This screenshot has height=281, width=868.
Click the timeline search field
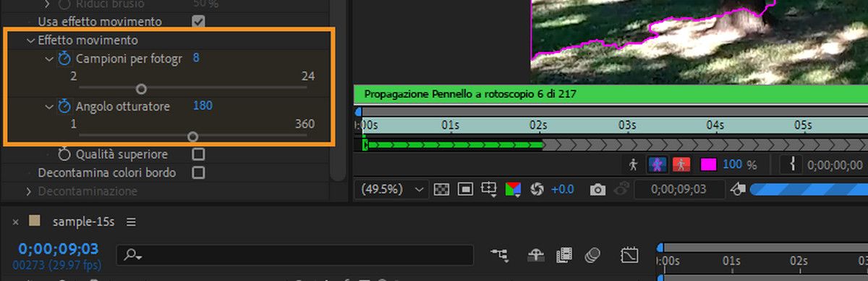(294, 255)
